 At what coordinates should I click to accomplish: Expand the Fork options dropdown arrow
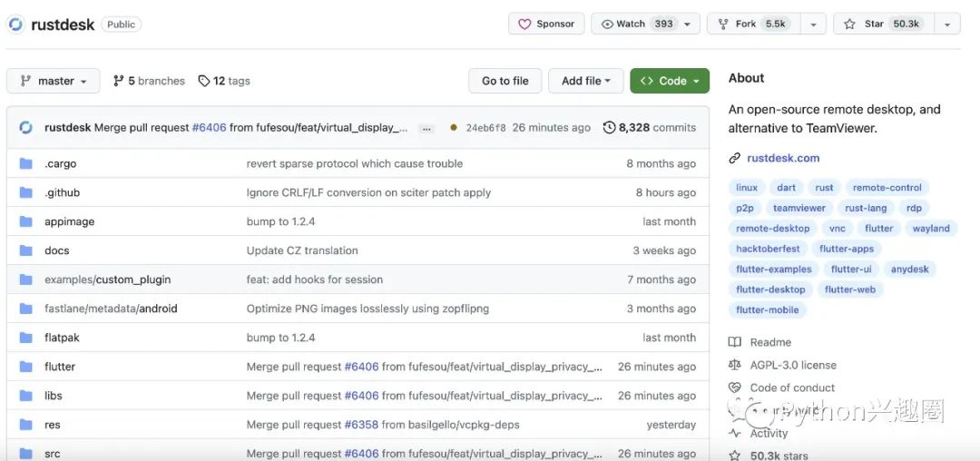coord(813,25)
